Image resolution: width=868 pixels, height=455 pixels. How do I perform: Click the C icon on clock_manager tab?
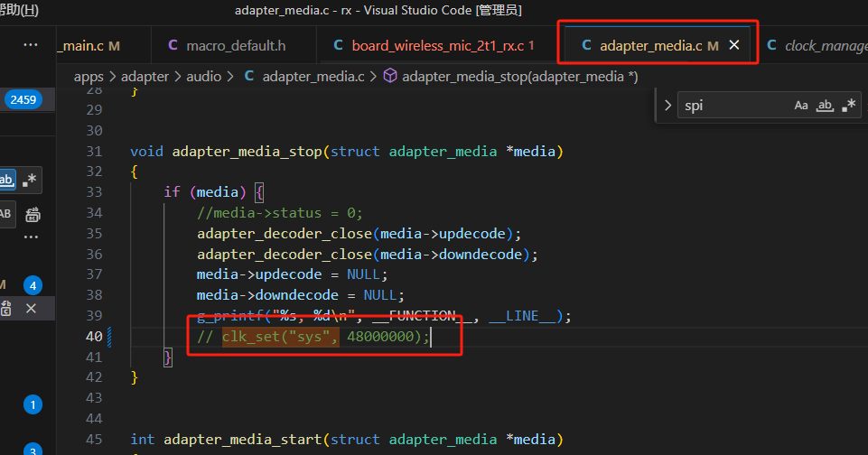point(771,45)
